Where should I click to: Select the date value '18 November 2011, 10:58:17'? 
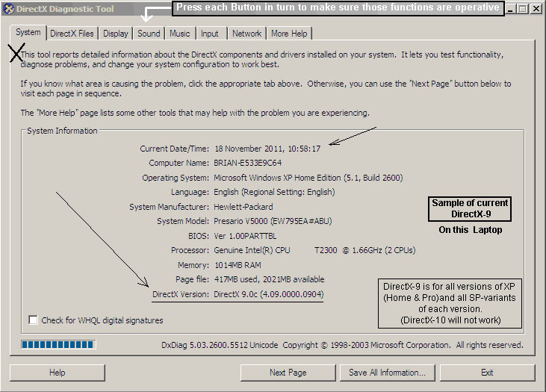267,149
